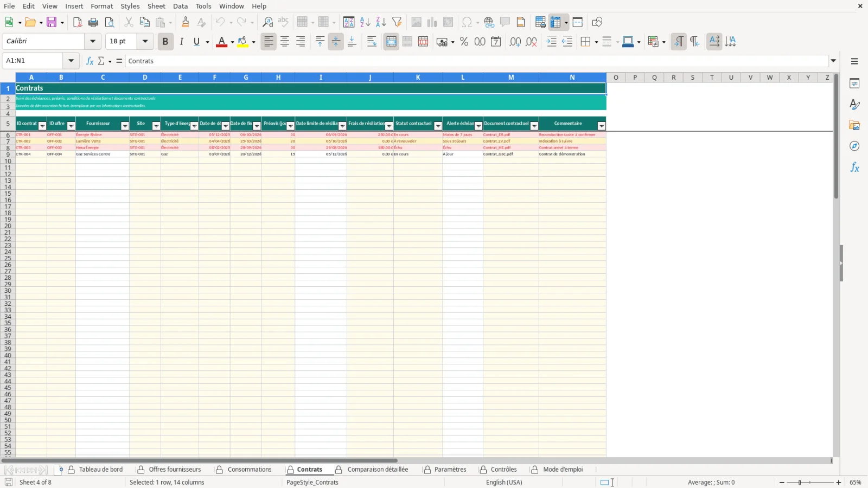
Task: Open the Data menu
Action: point(181,6)
